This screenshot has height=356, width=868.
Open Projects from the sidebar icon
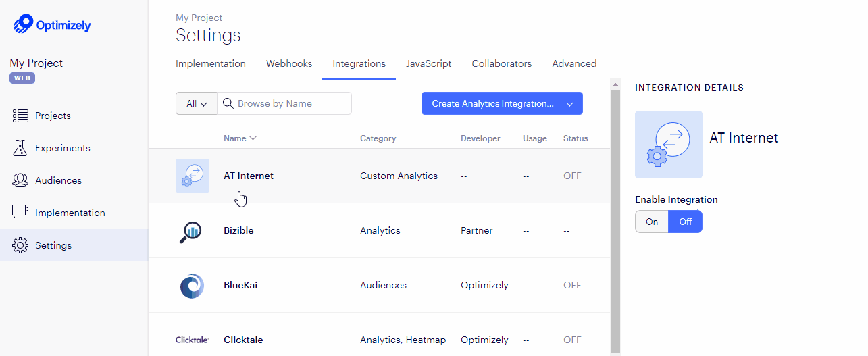[x=20, y=116]
